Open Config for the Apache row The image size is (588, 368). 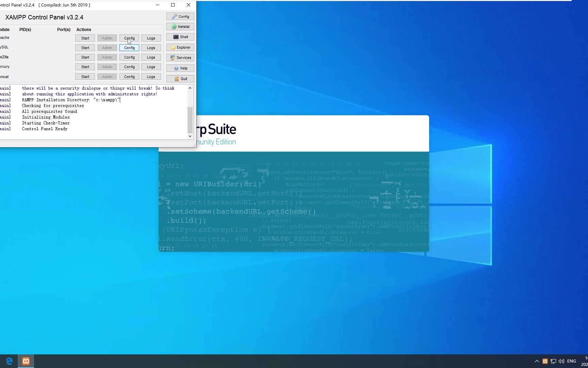129,38
